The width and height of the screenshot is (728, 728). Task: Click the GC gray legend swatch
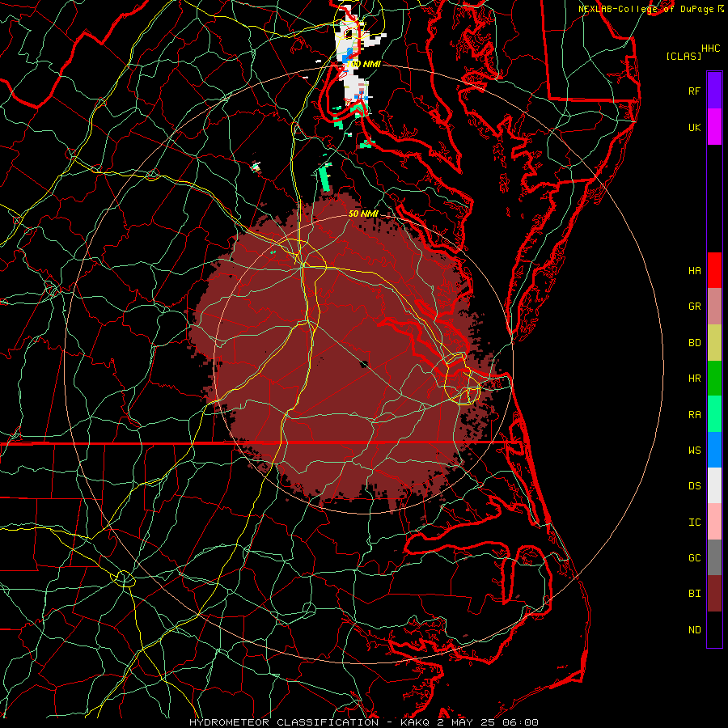(x=714, y=557)
